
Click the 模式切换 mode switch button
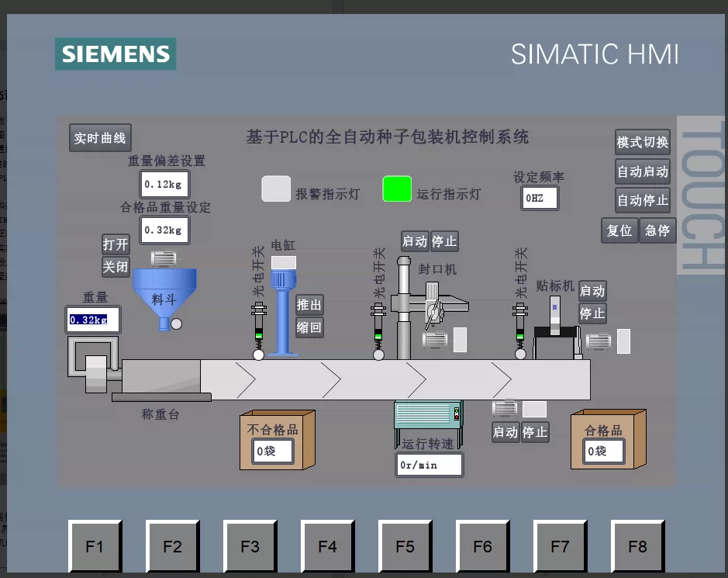(x=643, y=142)
